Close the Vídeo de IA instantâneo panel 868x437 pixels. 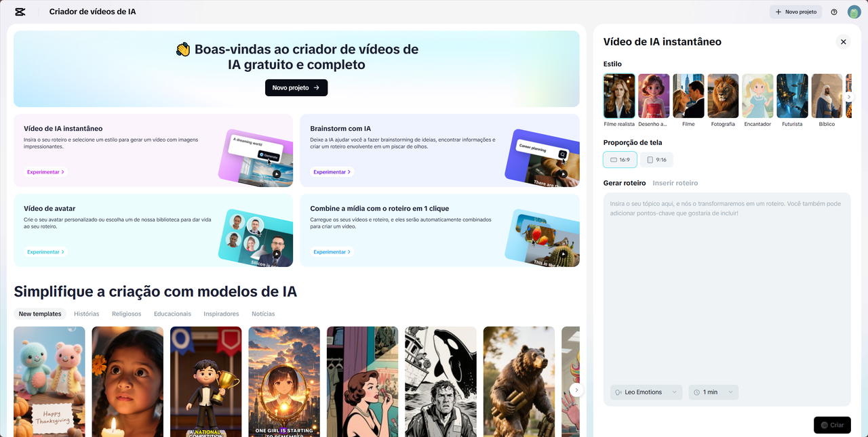(843, 41)
